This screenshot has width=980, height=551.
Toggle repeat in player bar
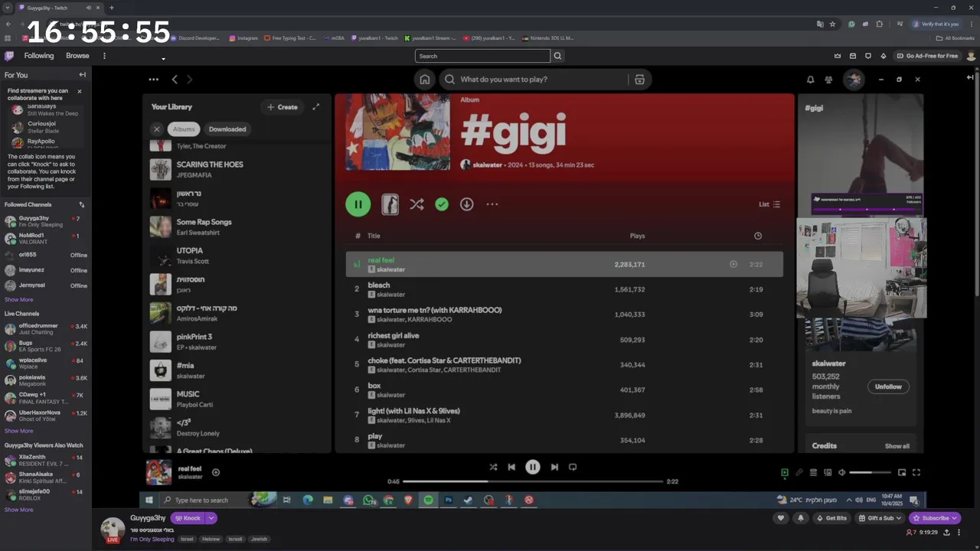pos(573,467)
